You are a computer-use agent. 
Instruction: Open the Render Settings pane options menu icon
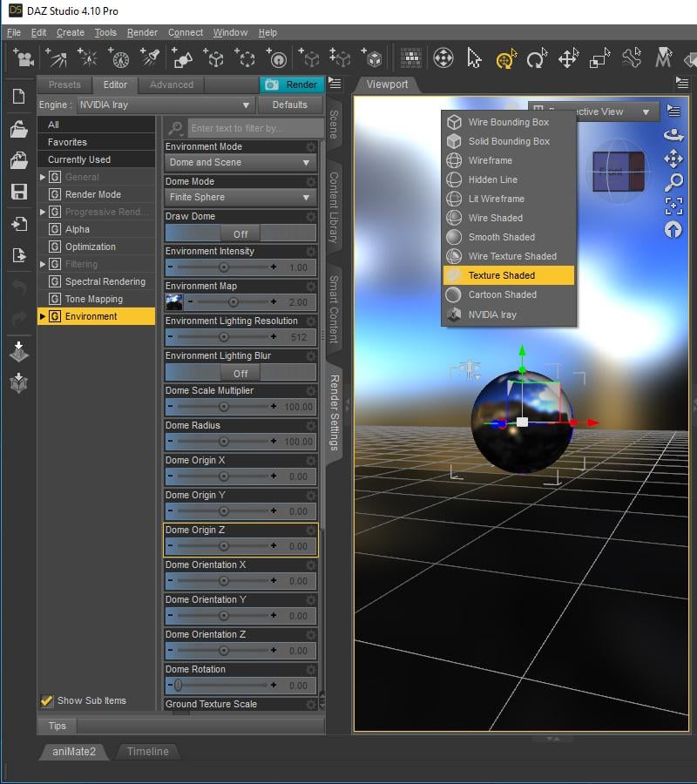pos(335,84)
